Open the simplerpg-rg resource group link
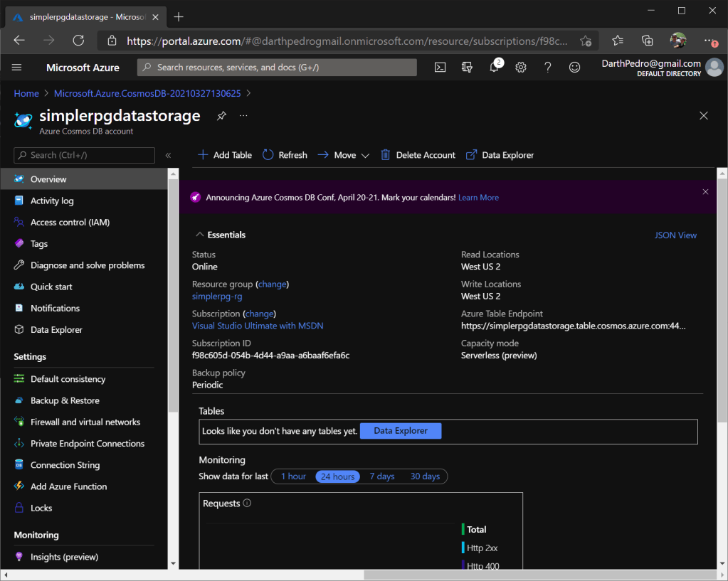Screen dimensions: 728x581 (217, 296)
